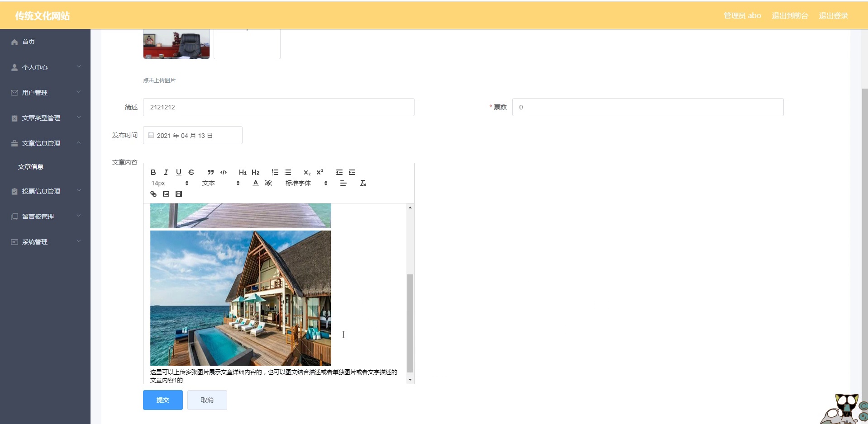Go to 首页 in the sidebar
Screen dimensions: 868x424
(45, 42)
